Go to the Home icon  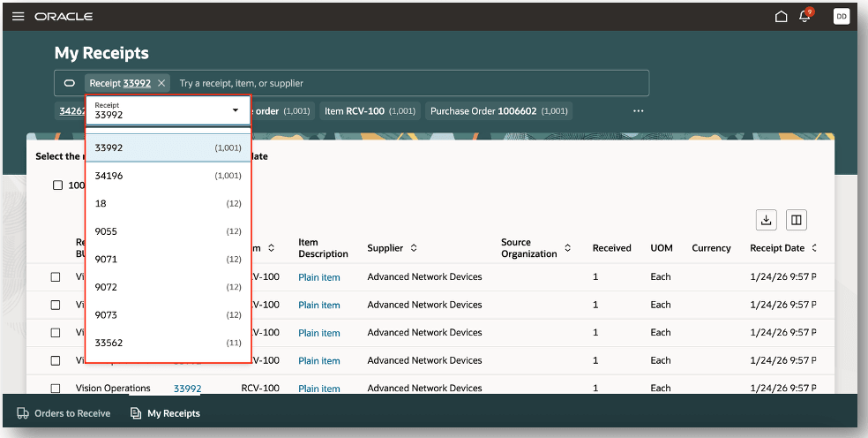click(781, 17)
